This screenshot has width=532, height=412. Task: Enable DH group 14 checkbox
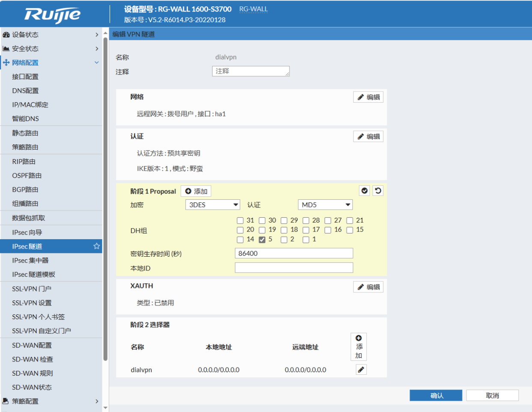click(240, 240)
